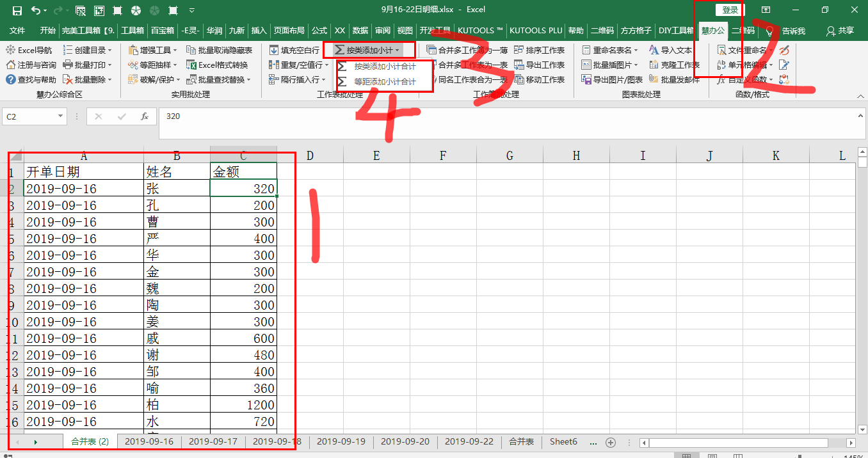Click 克隆工作表 clone sheet button
Screen dimensions: 868x458
674,65
